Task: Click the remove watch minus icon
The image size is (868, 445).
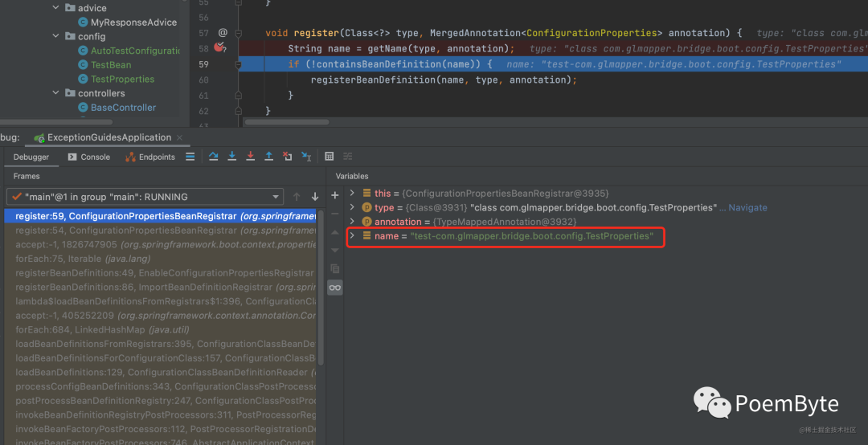Action: (x=335, y=213)
